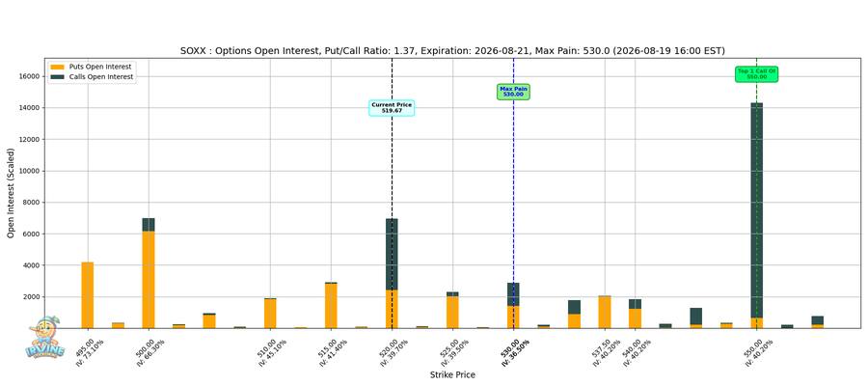Screen dimensions: 868x386
Task: Click the 525.00 IV: 39.50% strike label
Action: [x=454, y=351]
